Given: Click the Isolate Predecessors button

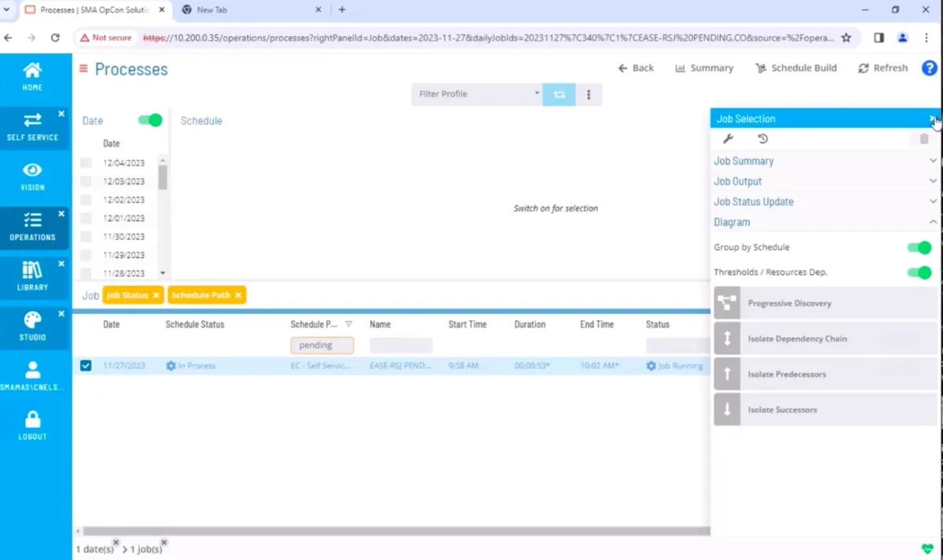Looking at the screenshot, I should (x=825, y=375).
